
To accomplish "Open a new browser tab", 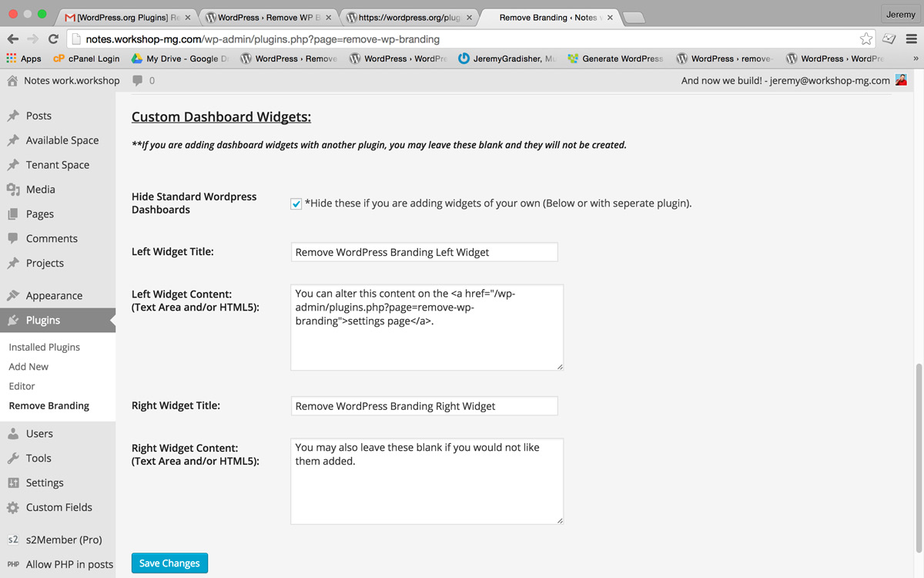I will click(633, 18).
